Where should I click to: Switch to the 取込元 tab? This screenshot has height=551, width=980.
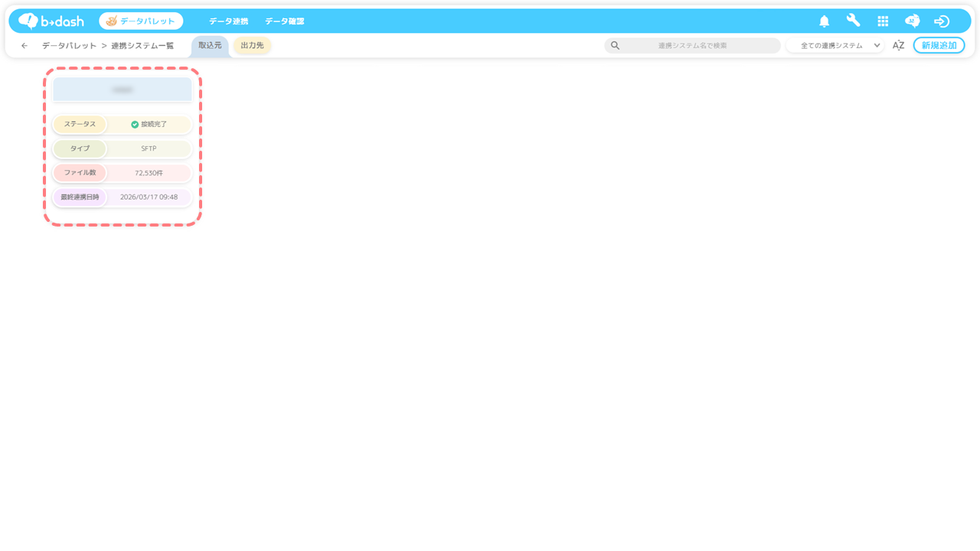[210, 46]
